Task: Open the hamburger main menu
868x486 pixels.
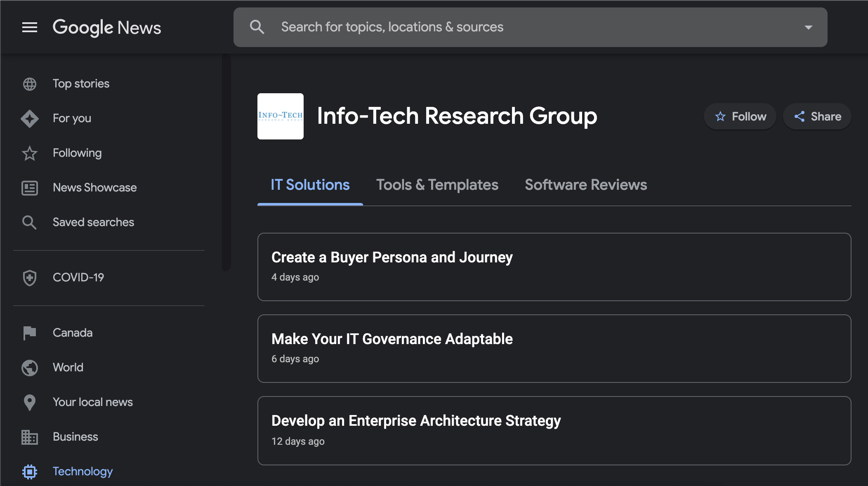Action: click(x=29, y=27)
